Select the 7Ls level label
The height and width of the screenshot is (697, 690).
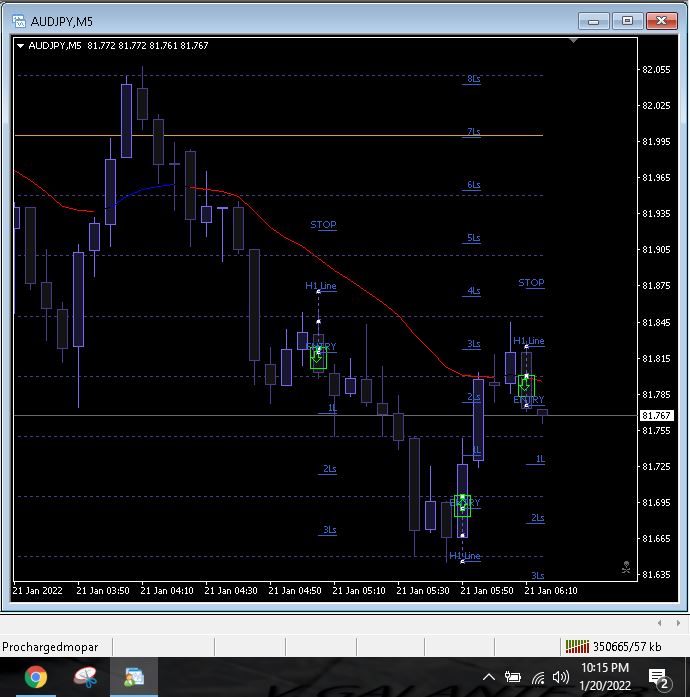click(x=473, y=132)
